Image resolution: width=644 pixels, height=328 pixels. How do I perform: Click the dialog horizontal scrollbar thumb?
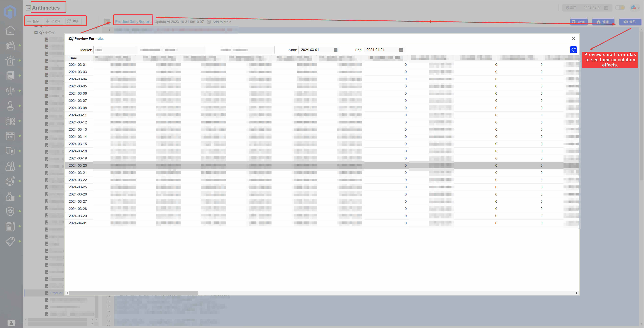(134, 293)
